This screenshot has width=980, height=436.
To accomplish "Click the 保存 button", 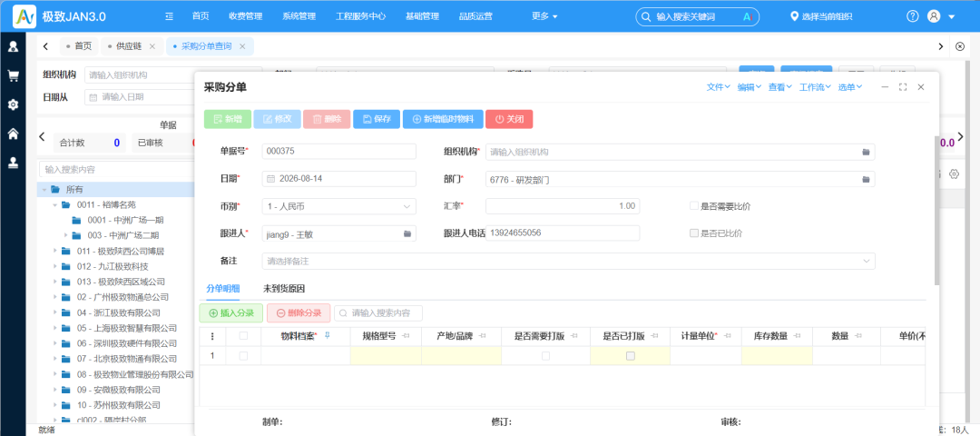I will point(377,120).
